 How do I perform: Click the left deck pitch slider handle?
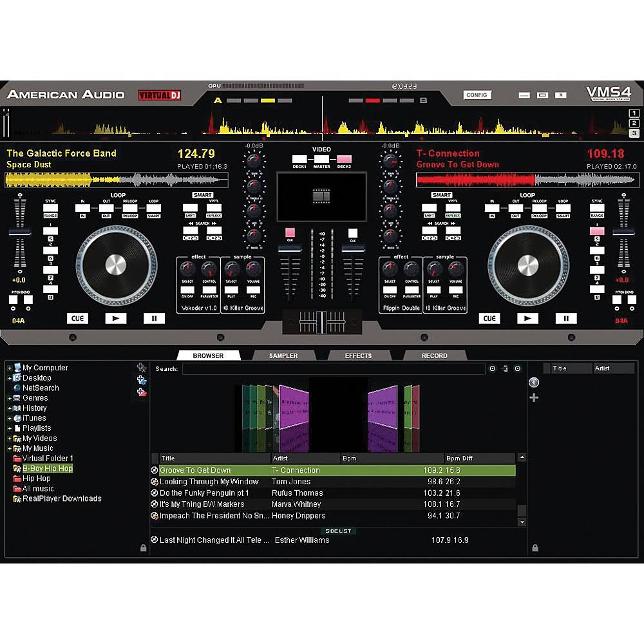click(20, 232)
